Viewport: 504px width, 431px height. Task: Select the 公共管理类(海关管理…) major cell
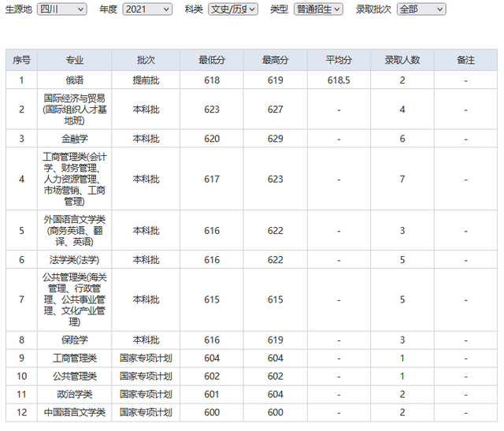click(75, 299)
